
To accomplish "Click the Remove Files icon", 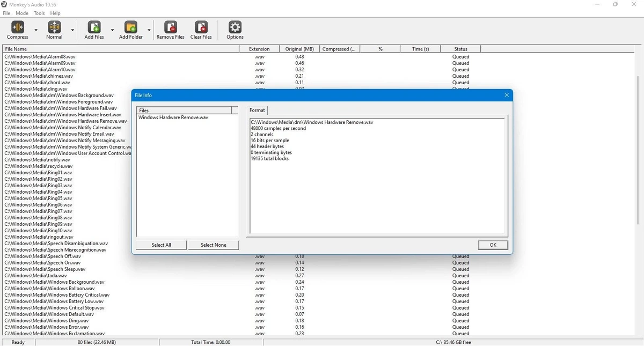I will [x=171, y=27].
